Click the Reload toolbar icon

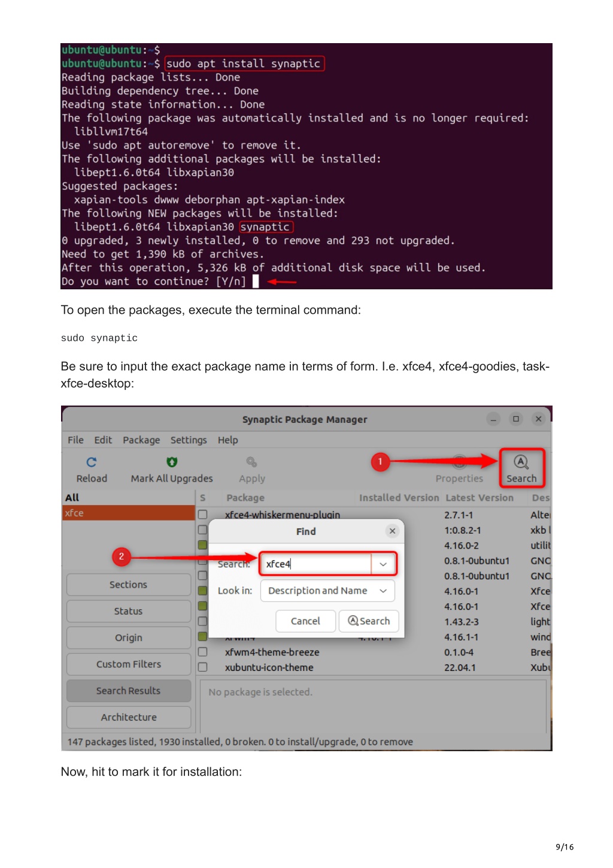[92, 462]
